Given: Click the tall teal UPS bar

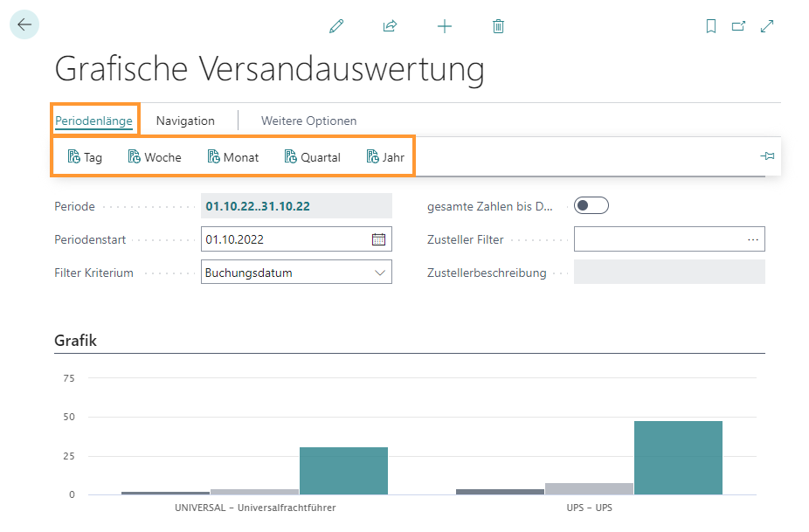Looking at the screenshot, I should pos(678,457).
